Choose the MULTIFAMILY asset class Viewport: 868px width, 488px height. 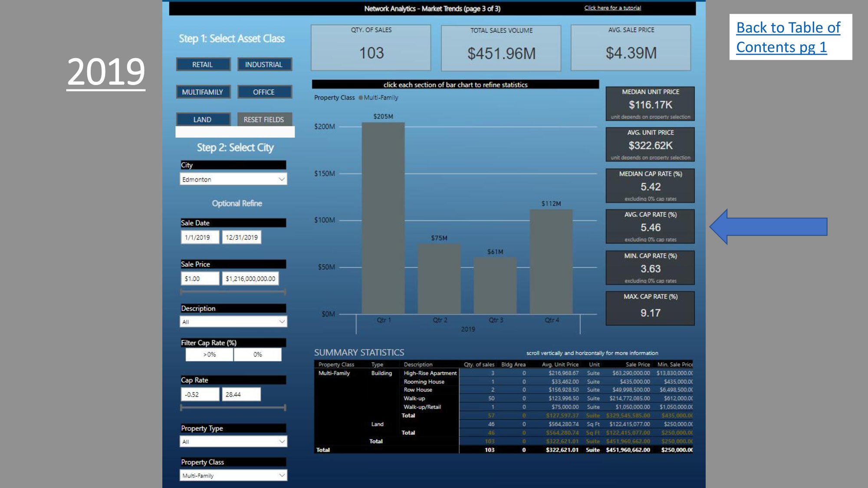coord(203,92)
